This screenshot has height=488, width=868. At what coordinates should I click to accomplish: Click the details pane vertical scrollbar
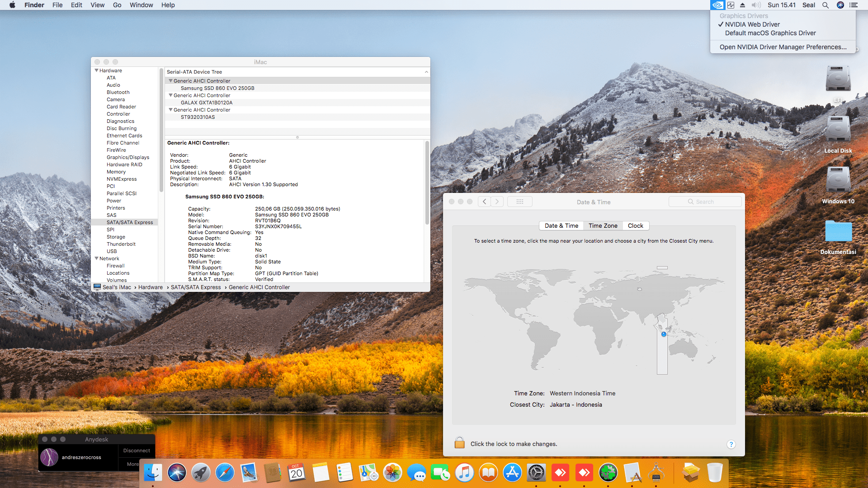tap(427, 183)
